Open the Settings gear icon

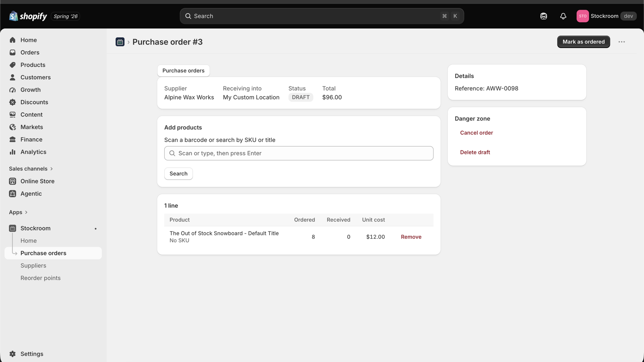(12, 354)
